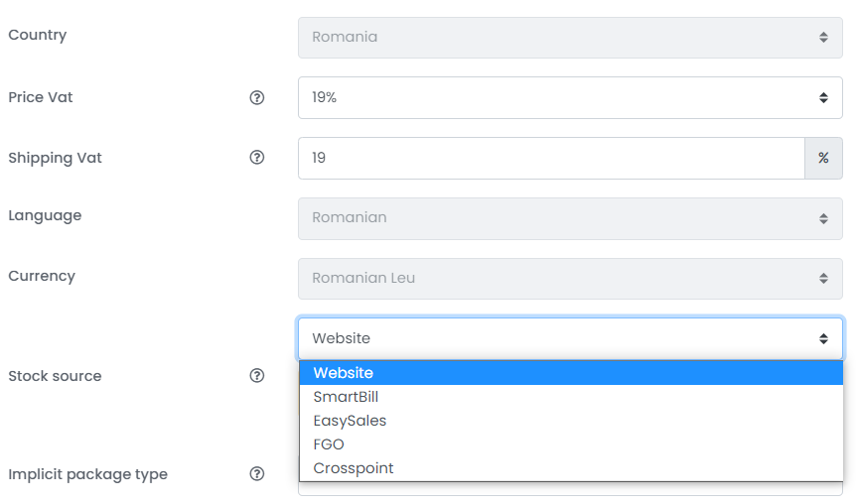The width and height of the screenshot is (857, 504).
Task: Collapse the Stock source Website dropdown
Action: [x=570, y=338]
